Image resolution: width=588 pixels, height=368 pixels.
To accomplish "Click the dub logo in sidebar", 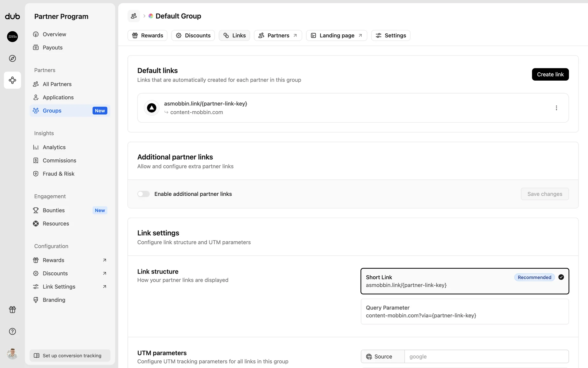I will pos(12,16).
